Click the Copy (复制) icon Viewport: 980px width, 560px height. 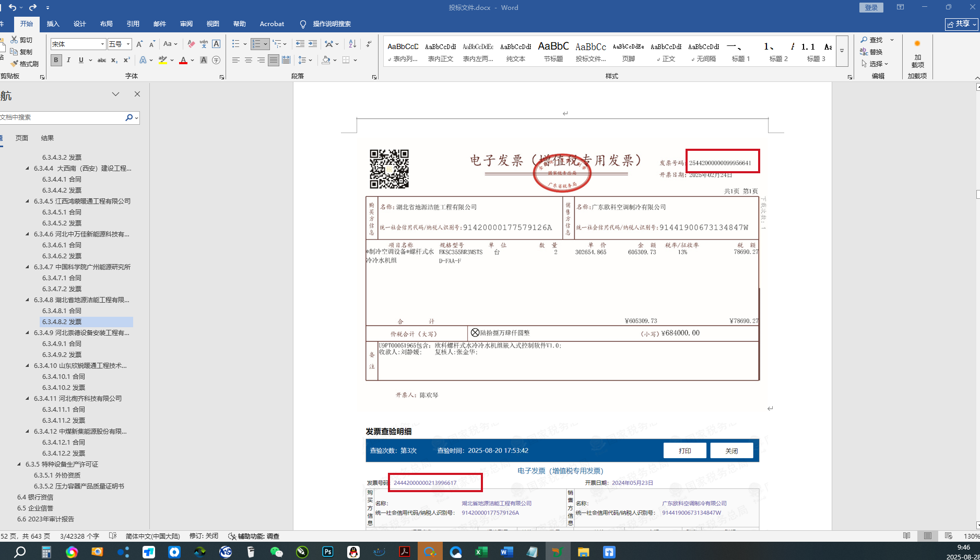pos(14,52)
